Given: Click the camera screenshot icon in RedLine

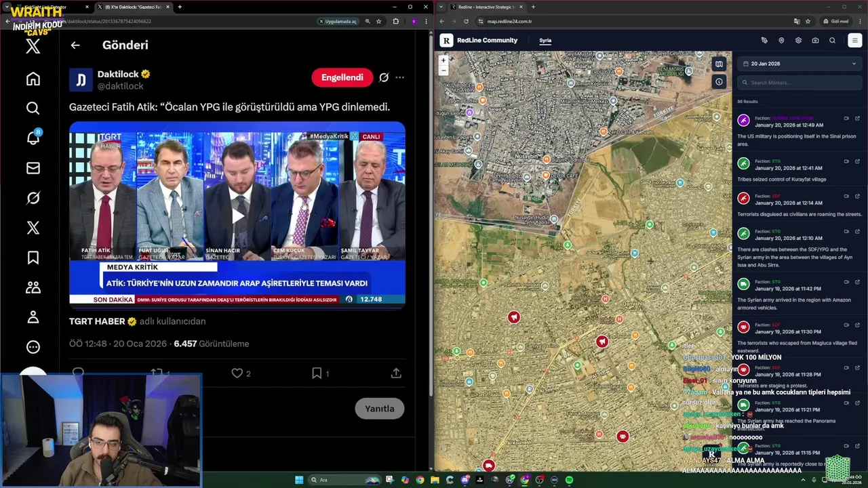Looking at the screenshot, I should click(815, 41).
